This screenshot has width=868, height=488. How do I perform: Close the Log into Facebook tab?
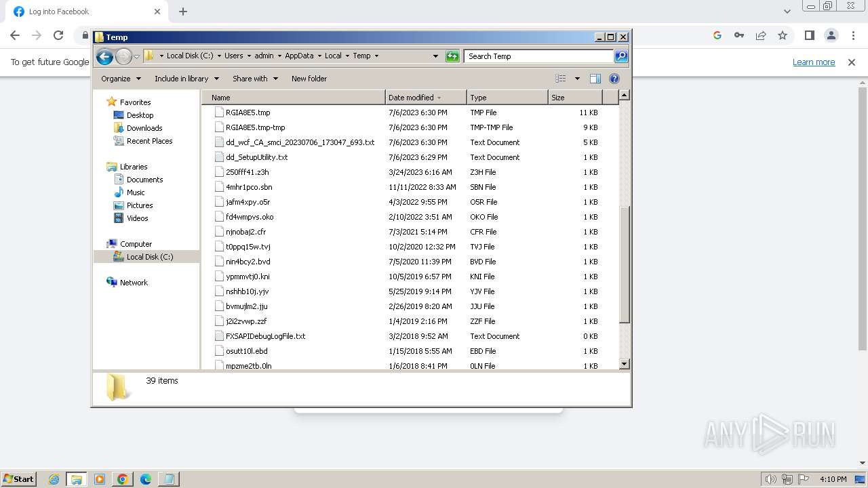(157, 12)
